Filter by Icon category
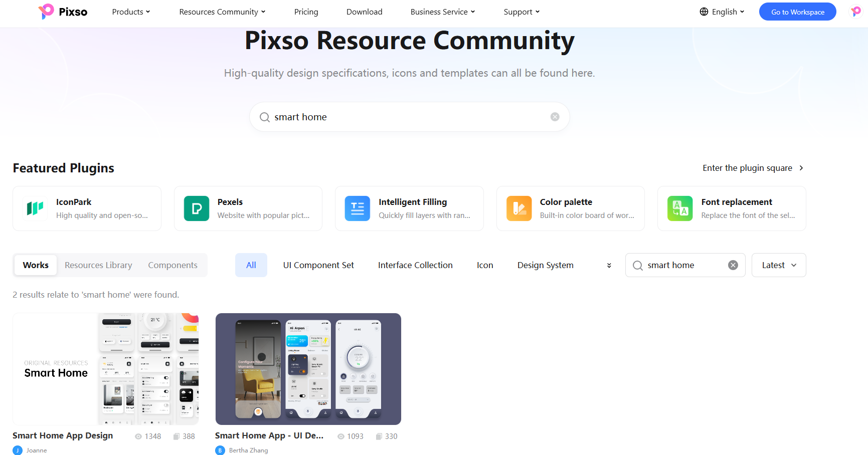The height and width of the screenshot is (455, 868). tap(485, 265)
